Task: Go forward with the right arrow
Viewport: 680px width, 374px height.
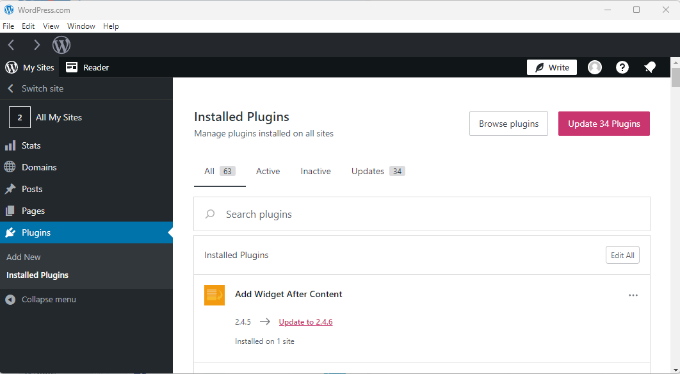Action: click(37, 45)
